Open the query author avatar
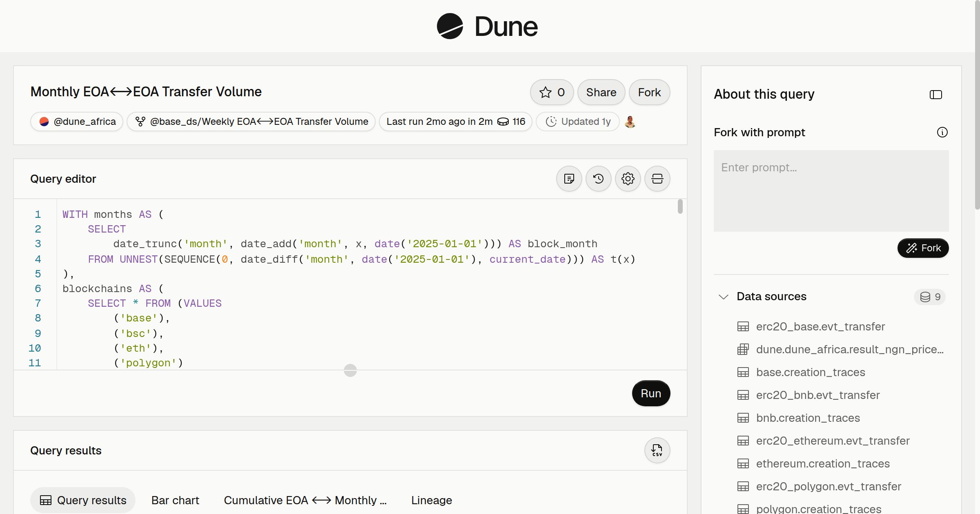Screen dimensions: 980x514 click(630, 122)
